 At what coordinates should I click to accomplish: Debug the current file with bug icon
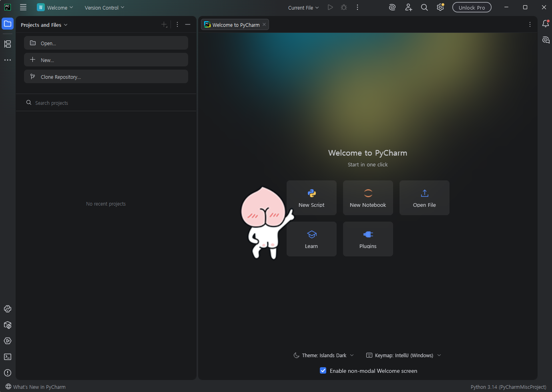pyautogui.click(x=344, y=7)
